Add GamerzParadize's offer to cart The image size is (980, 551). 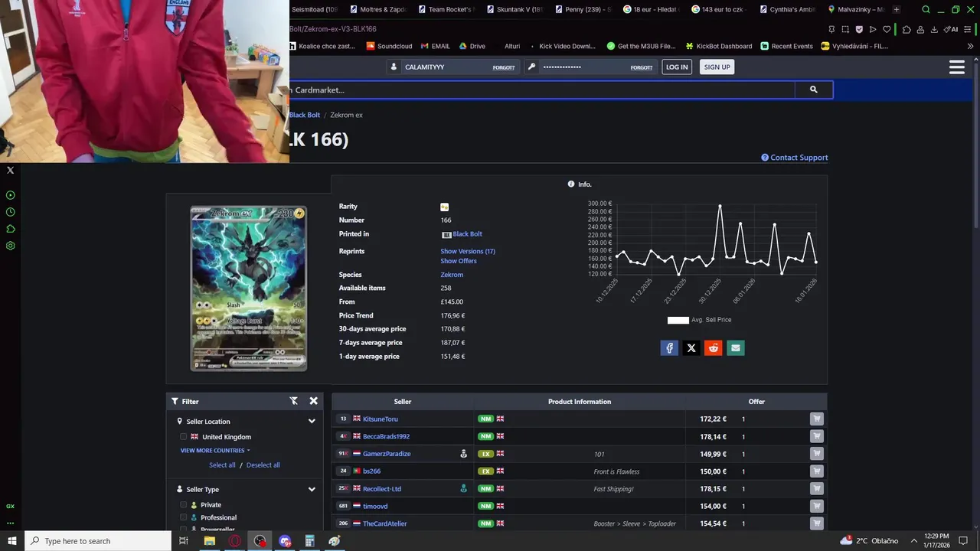coord(817,454)
